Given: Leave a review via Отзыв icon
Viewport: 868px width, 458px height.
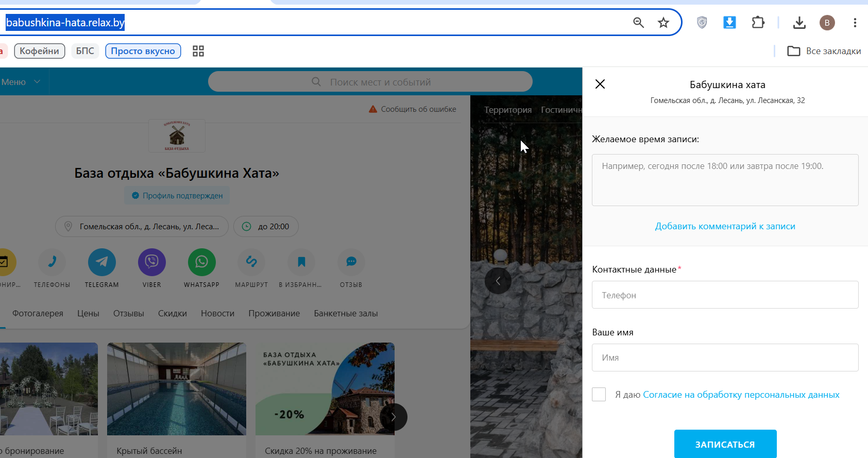Looking at the screenshot, I should (x=351, y=262).
